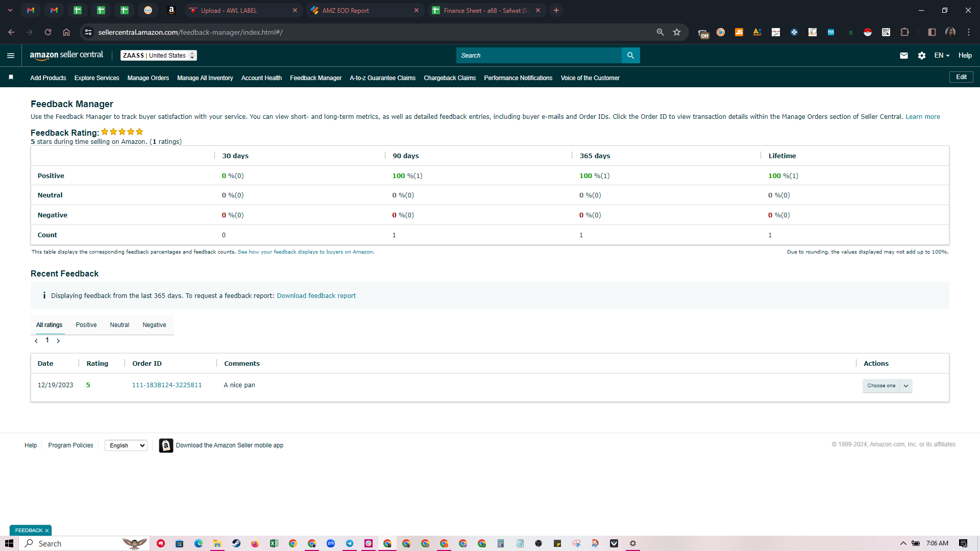Image resolution: width=980 pixels, height=551 pixels.
Task: Go to previous feedback page arrow
Action: (36, 341)
